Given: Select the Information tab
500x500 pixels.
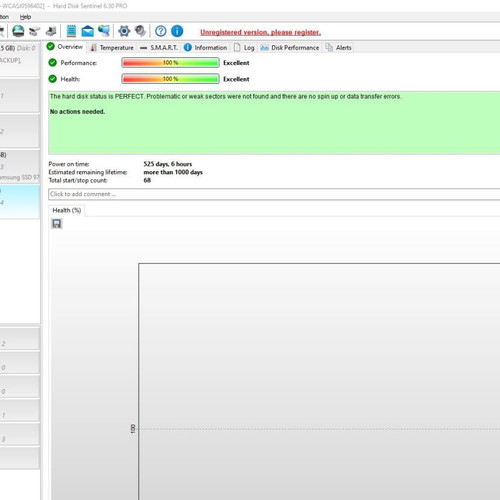Looking at the screenshot, I should [x=206, y=48].
